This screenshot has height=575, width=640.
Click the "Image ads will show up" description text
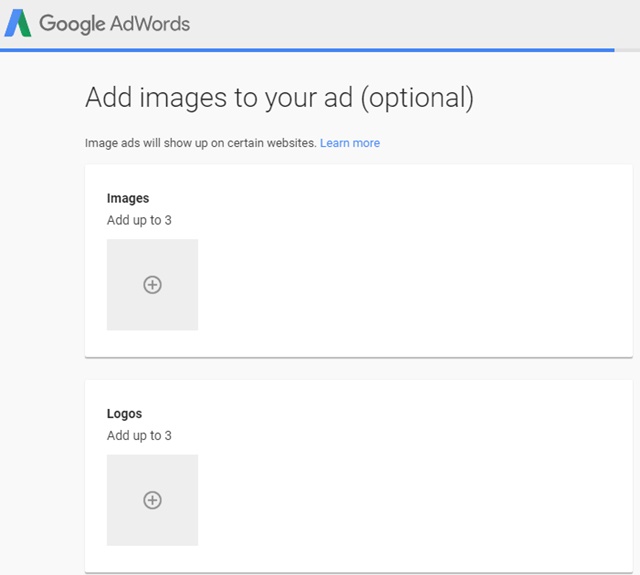tap(200, 143)
